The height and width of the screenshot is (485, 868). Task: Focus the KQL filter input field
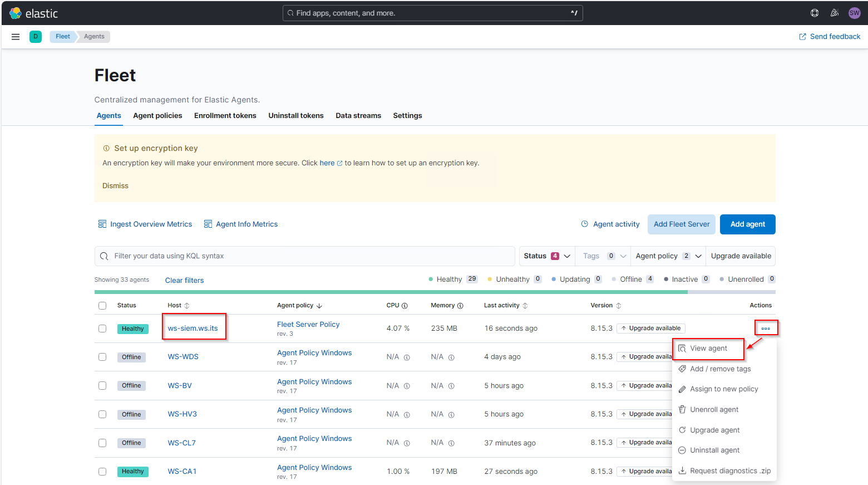point(305,256)
